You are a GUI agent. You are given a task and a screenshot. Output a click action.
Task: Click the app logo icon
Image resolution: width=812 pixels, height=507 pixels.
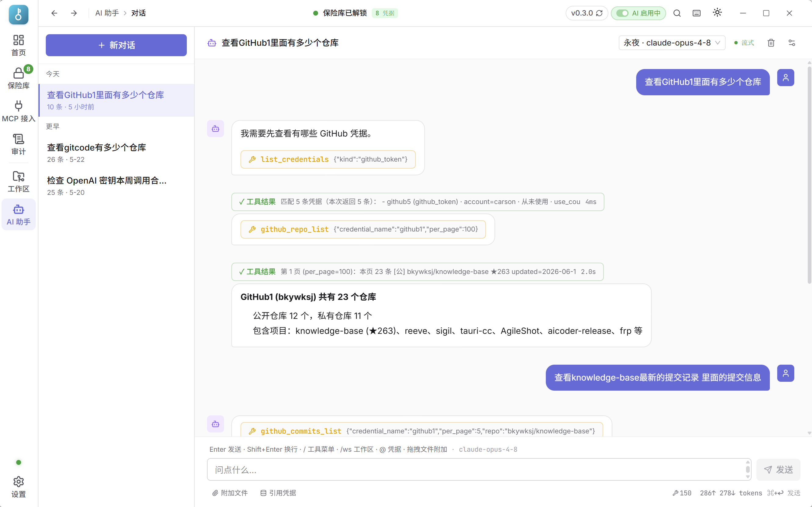18,14
